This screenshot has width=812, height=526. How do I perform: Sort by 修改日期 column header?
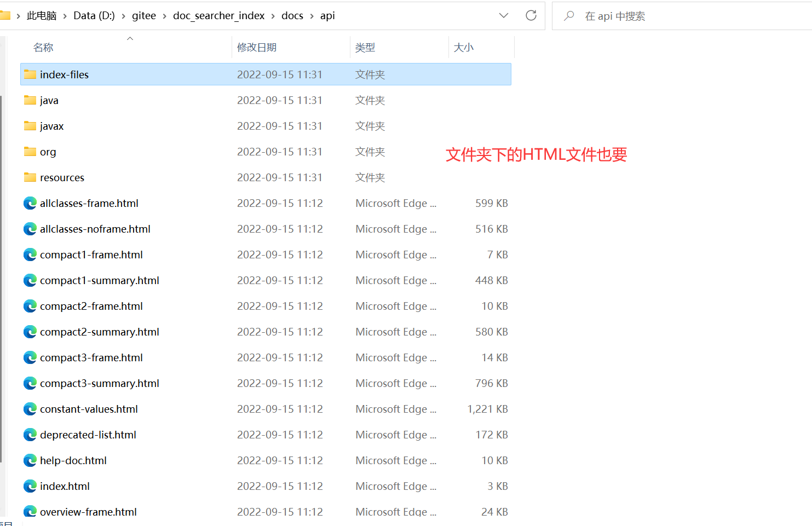(x=257, y=48)
